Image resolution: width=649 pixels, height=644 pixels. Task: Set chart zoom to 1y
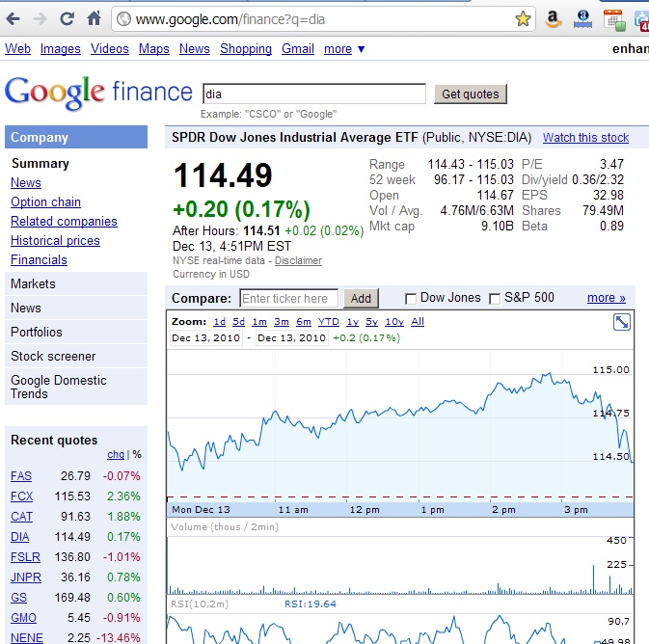click(353, 322)
